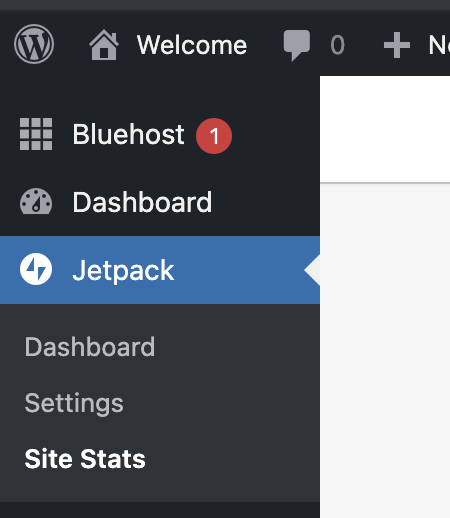Click the red Bluehost notification badge
The width and height of the screenshot is (450, 518).
point(214,136)
